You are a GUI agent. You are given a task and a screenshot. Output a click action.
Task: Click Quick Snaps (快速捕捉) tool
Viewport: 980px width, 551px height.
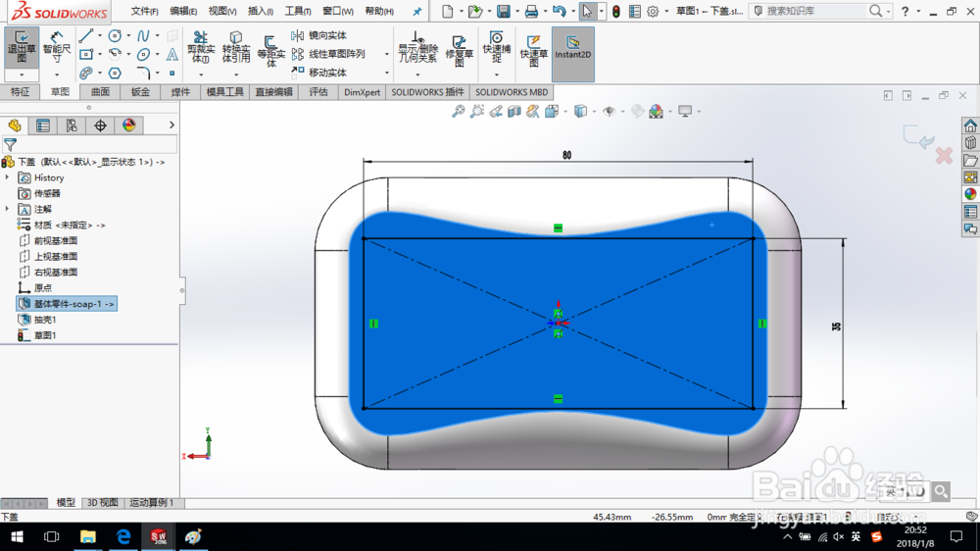(x=496, y=47)
